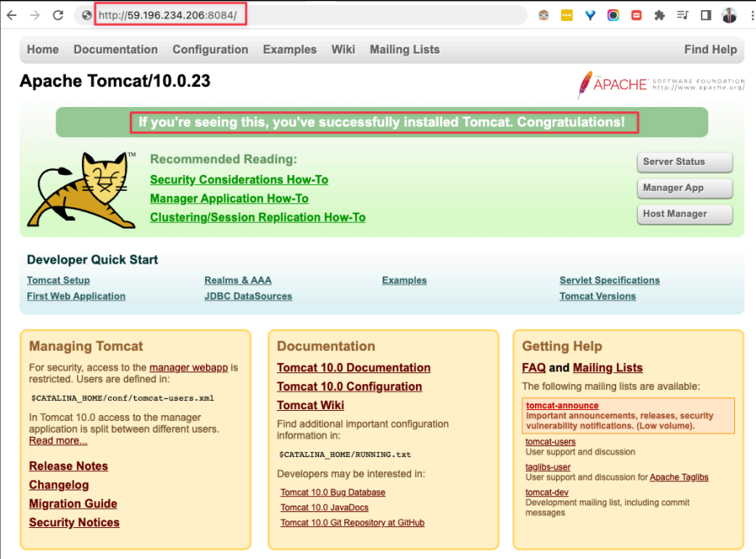
Task: Open Mailing Lists in the navigation bar
Action: pos(404,49)
